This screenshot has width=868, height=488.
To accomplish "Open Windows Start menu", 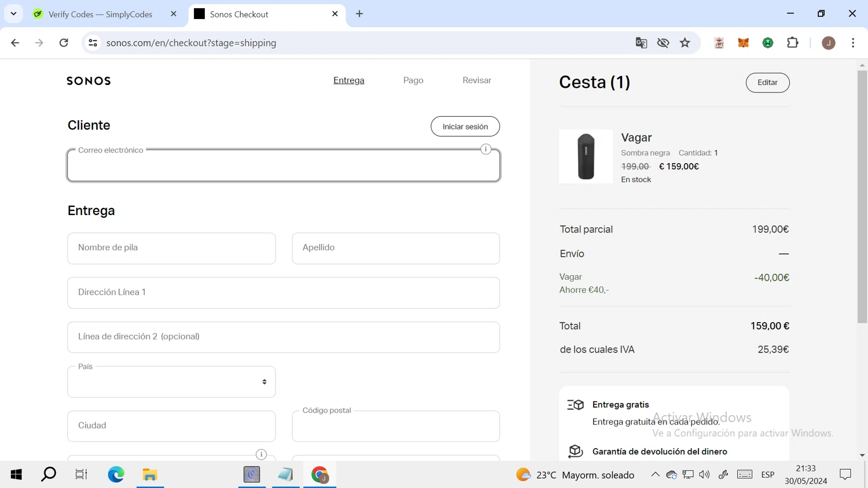I will 16,475.
